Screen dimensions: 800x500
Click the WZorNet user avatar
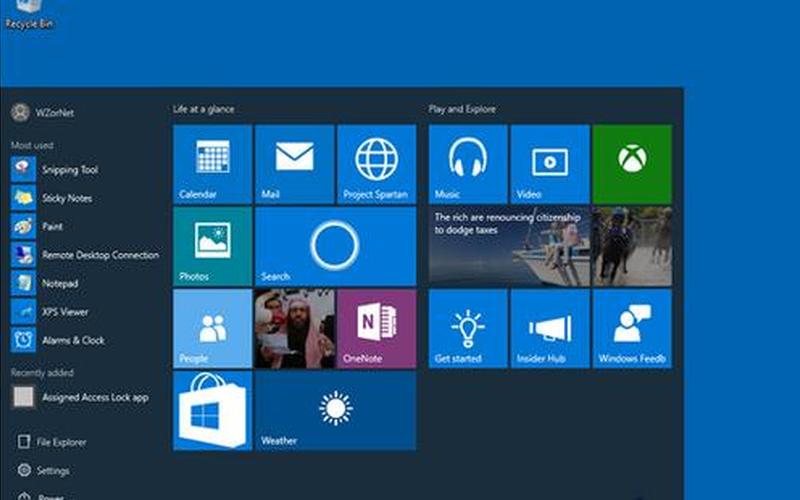pyautogui.click(x=20, y=112)
